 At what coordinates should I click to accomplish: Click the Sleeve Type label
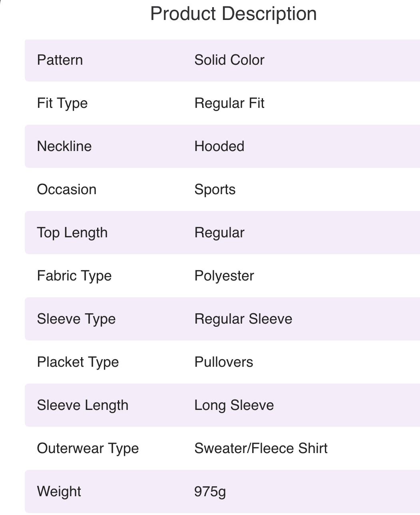pos(76,319)
